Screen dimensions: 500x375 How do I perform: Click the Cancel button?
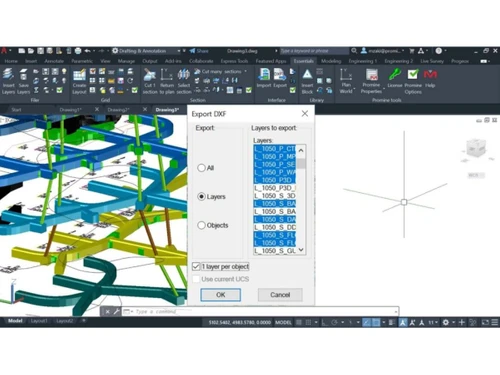tap(280, 295)
